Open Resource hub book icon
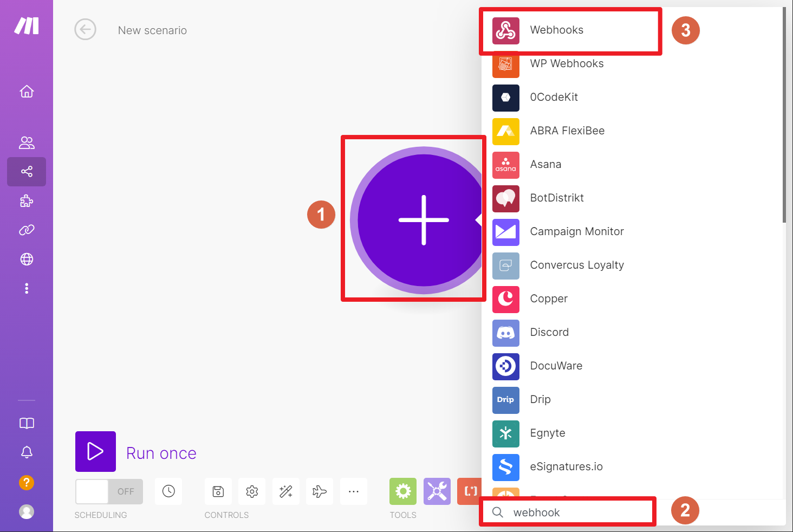 (27, 423)
